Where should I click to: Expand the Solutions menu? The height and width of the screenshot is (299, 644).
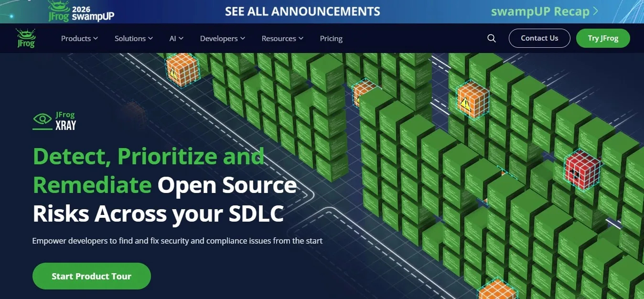[134, 38]
